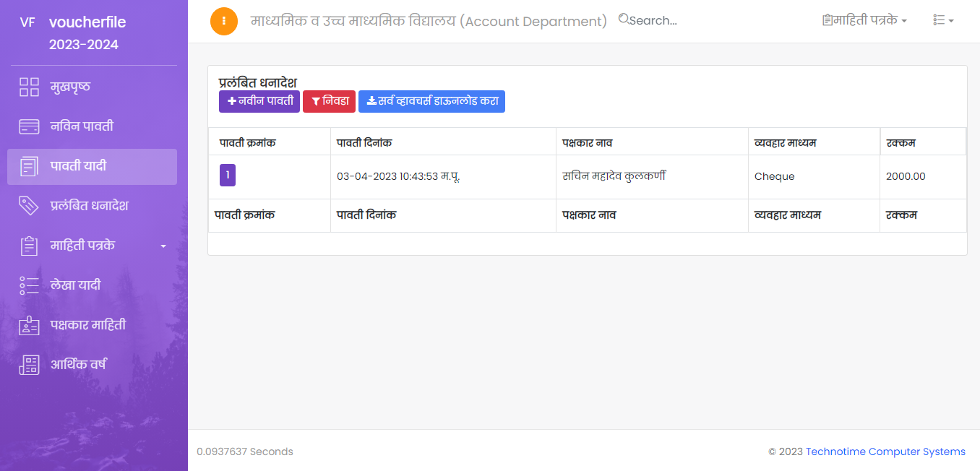The width and height of the screenshot is (980, 471).
Task: Click the पावती यादी document icon
Action: point(29,167)
